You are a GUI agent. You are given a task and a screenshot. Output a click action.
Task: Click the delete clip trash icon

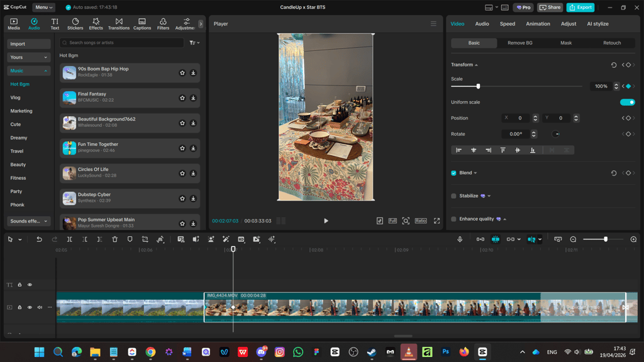point(115,239)
